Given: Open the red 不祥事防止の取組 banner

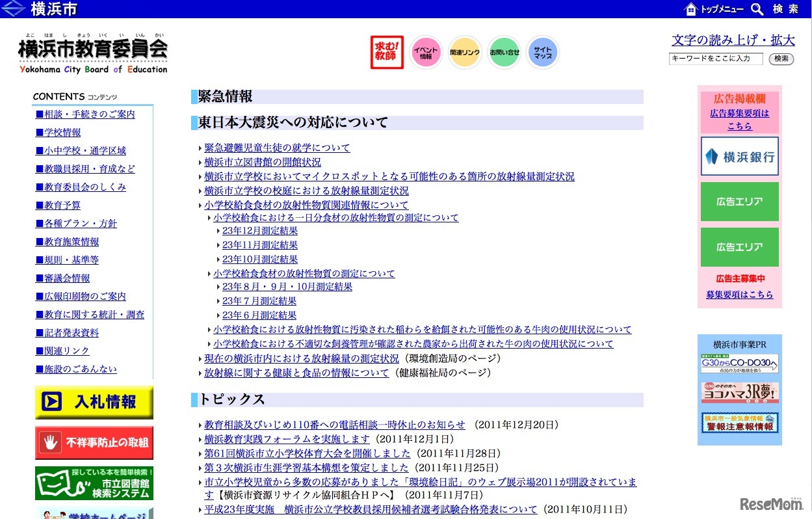Looking at the screenshot, I should (x=94, y=443).
